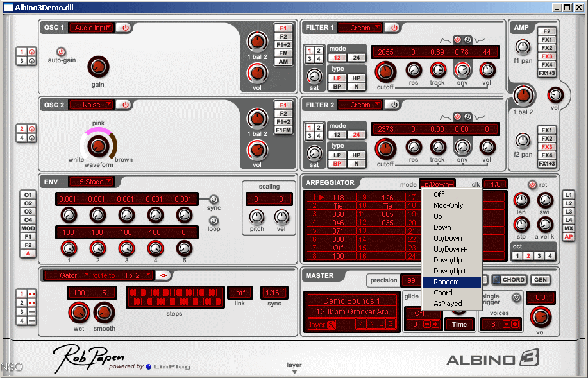Toggle envelope sync switch
The image size is (588, 378).
point(214,199)
